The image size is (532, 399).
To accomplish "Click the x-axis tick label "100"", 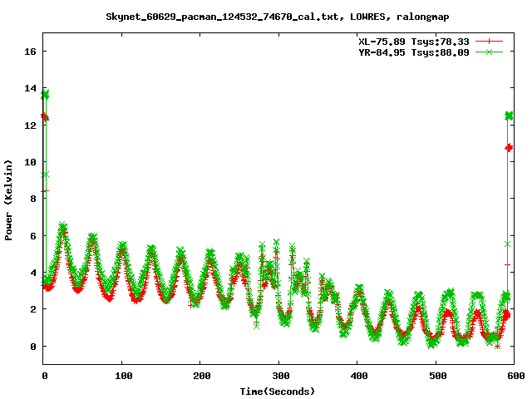I will [123, 376].
